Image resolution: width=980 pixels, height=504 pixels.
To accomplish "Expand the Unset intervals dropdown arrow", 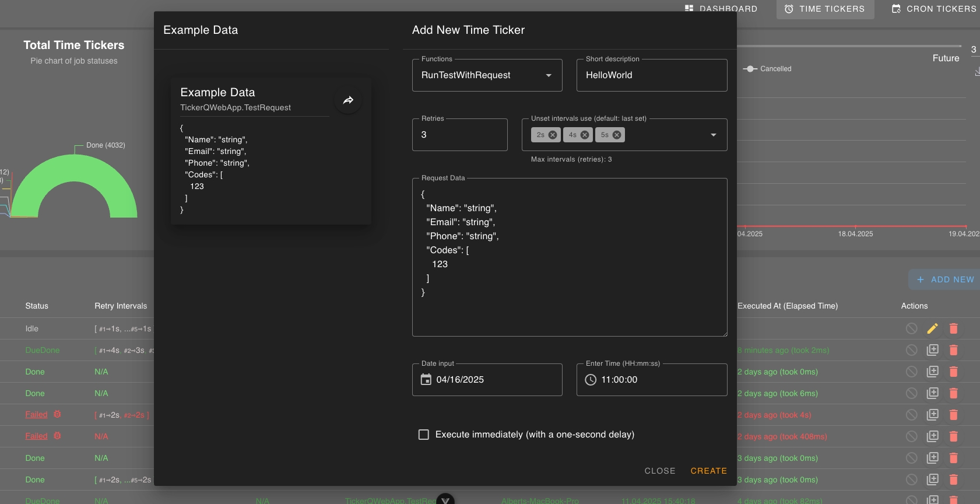I will coord(714,135).
